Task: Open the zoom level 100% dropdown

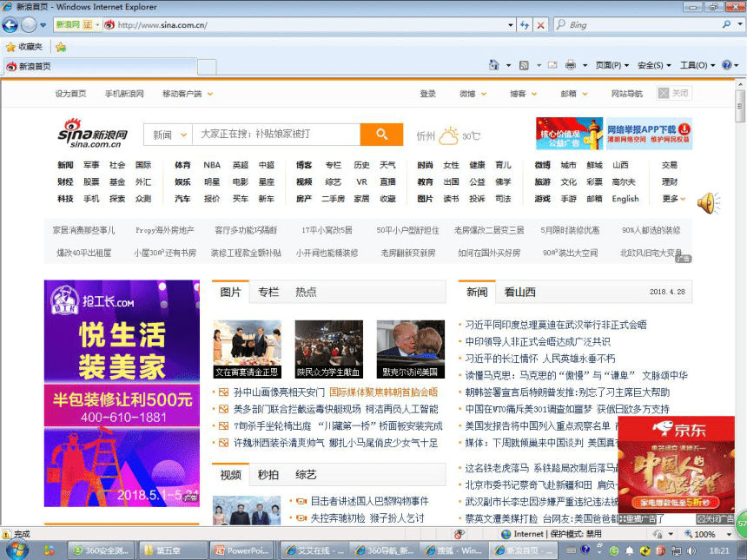Action: tap(727, 534)
